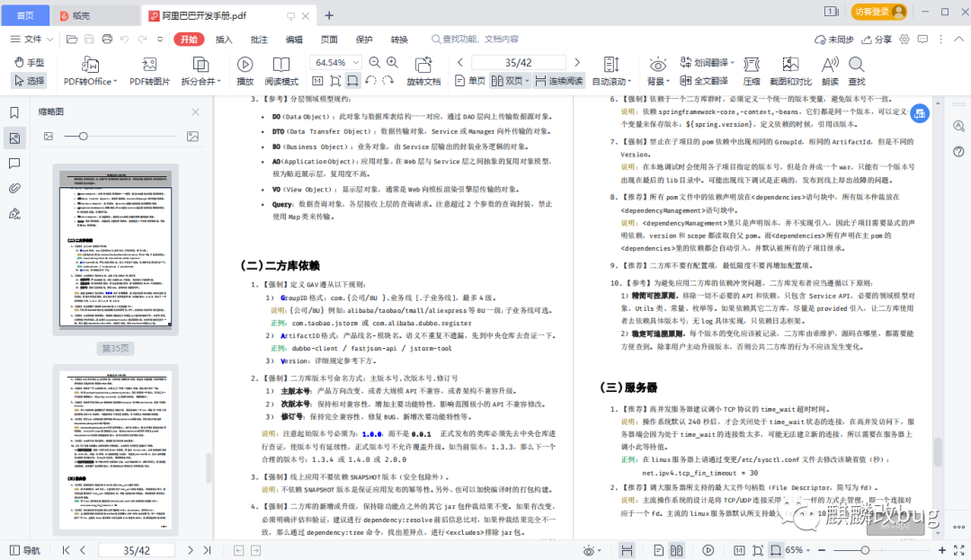This screenshot has height=560, width=971.
Task: Click 分享 share button
Action: click(877, 40)
